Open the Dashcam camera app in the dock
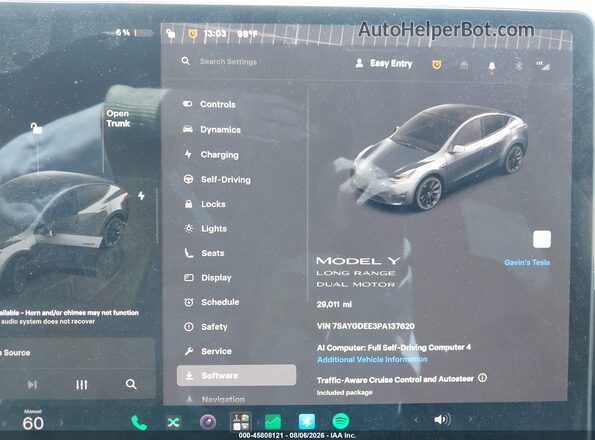Viewport: 595px width, 440px height. (x=208, y=422)
